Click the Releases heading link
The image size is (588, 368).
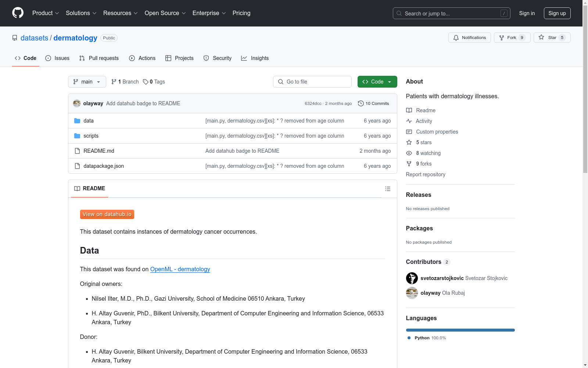[x=419, y=195]
